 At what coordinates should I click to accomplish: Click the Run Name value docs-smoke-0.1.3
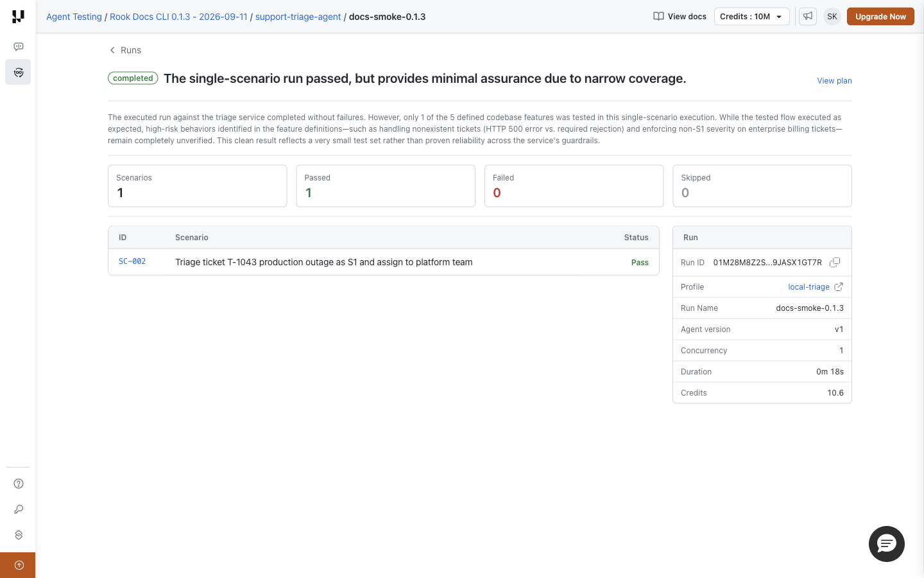[810, 308]
